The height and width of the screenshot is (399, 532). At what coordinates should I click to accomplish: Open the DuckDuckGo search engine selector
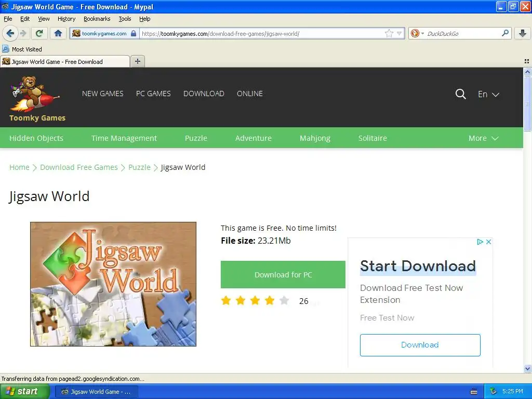(x=417, y=33)
